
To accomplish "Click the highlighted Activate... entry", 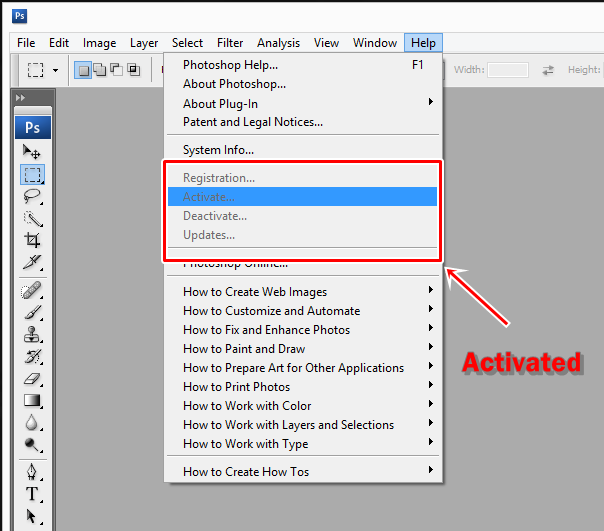I will (x=303, y=197).
